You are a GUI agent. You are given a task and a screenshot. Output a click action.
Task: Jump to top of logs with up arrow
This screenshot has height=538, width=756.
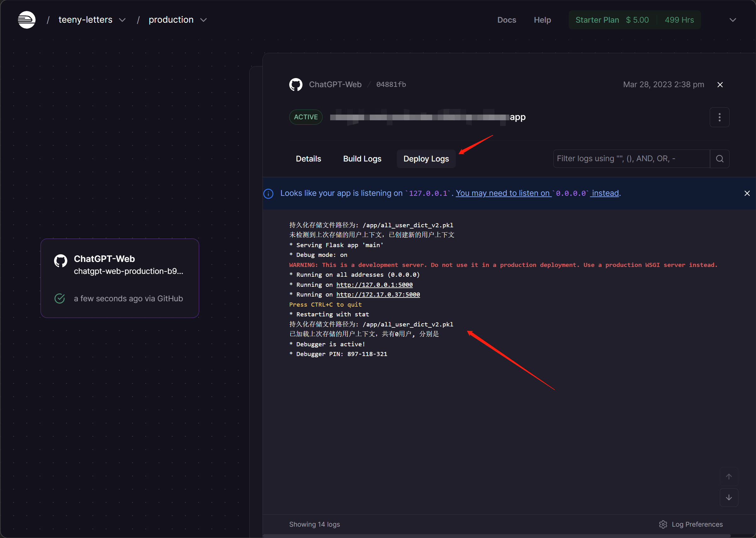click(729, 477)
